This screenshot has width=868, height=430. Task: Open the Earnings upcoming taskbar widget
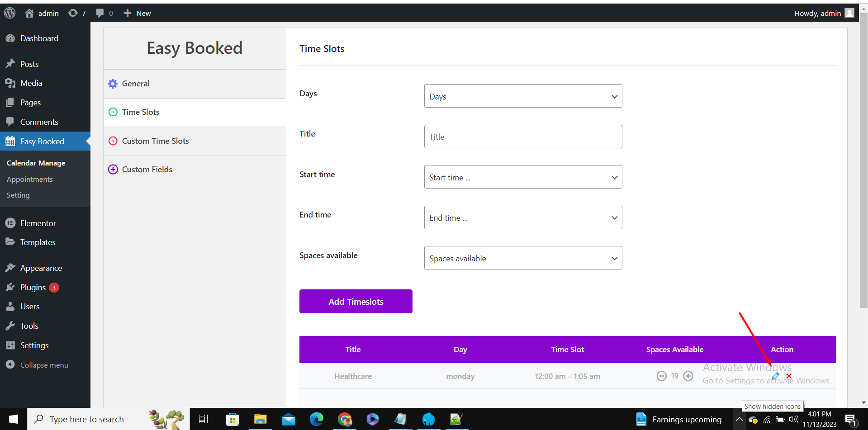(x=679, y=419)
